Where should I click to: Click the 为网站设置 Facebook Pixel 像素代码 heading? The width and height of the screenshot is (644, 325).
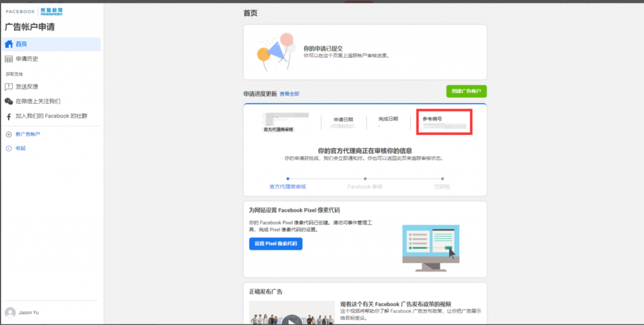click(x=294, y=210)
